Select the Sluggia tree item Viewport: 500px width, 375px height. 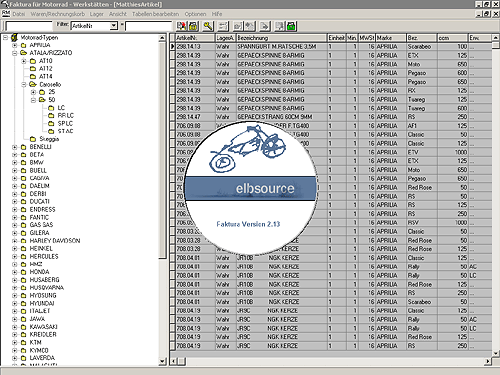pyautogui.click(x=49, y=139)
